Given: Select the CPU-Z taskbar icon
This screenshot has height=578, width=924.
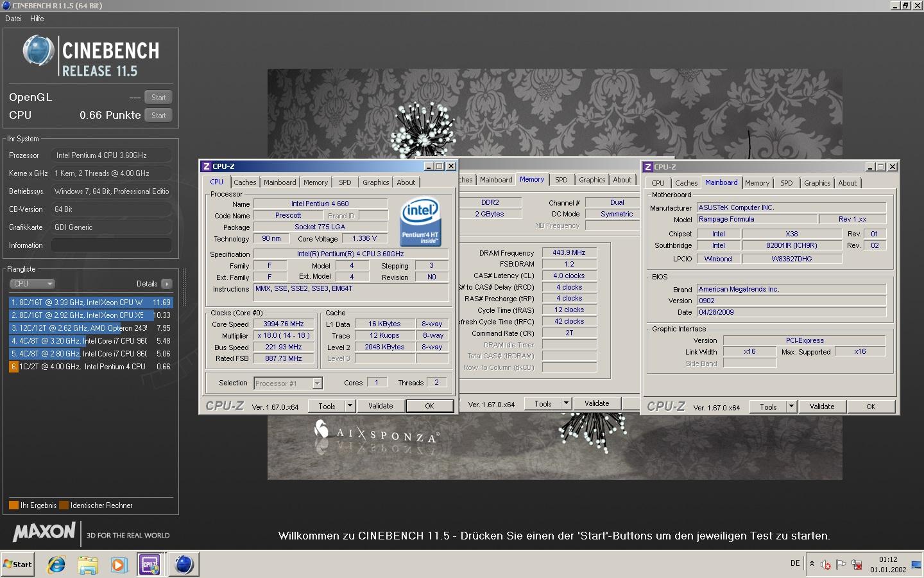Looking at the screenshot, I should 150,565.
